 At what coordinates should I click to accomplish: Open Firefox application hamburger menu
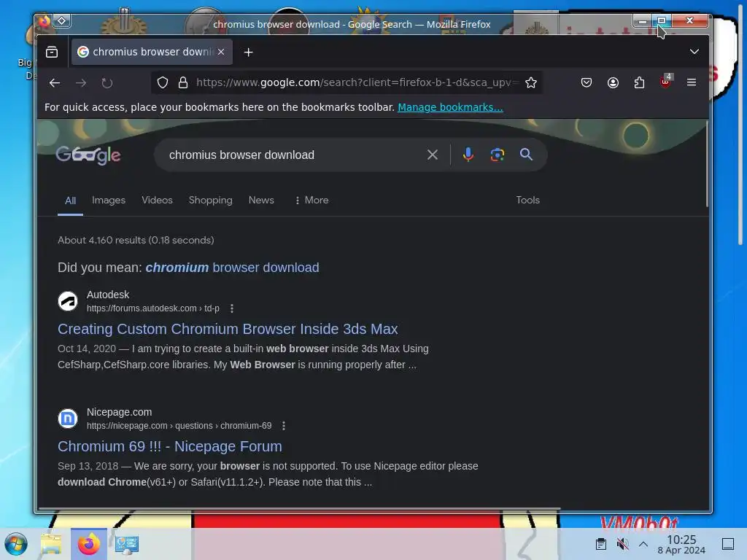click(692, 83)
